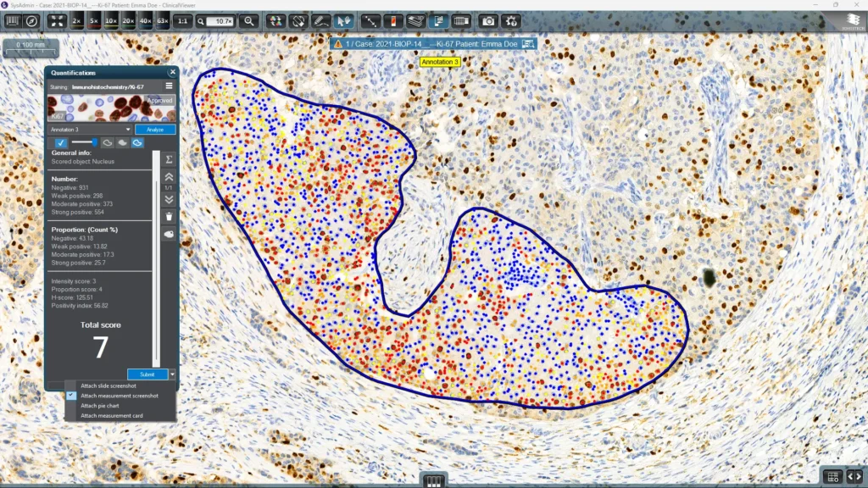This screenshot has width=868, height=488.
Task: Open the Submit options dropdown arrow
Action: pyautogui.click(x=172, y=374)
